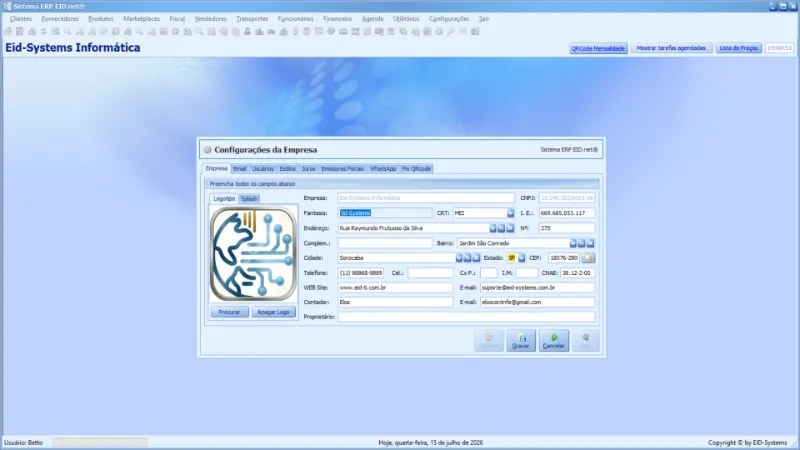Click the Procurar logo button

tap(229, 312)
